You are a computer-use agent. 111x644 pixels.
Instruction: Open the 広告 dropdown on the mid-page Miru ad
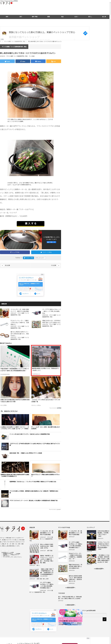(42, 275)
